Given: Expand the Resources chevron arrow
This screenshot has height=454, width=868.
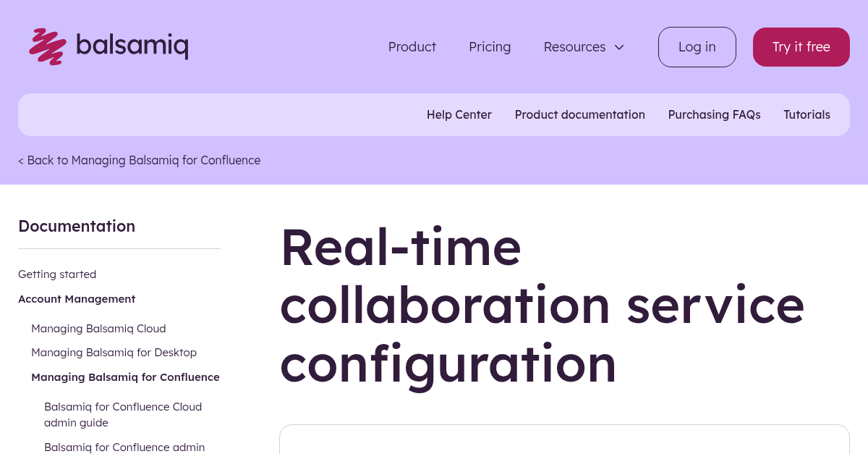Looking at the screenshot, I should pyautogui.click(x=619, y=47).
